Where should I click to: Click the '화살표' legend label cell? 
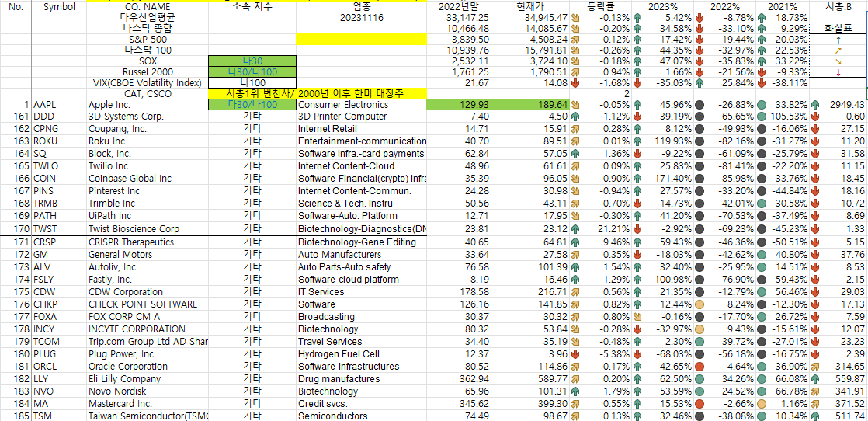coord(838,29)
